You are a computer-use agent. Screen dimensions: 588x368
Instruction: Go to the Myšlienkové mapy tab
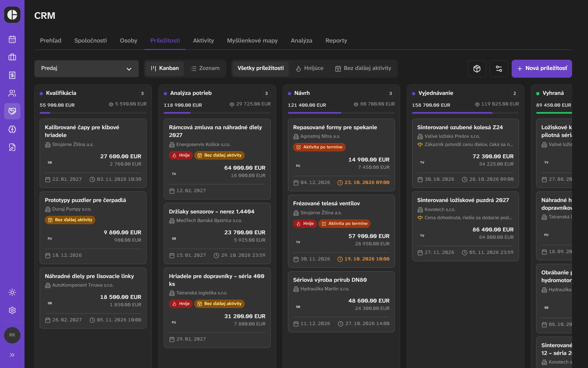(252, 41)
